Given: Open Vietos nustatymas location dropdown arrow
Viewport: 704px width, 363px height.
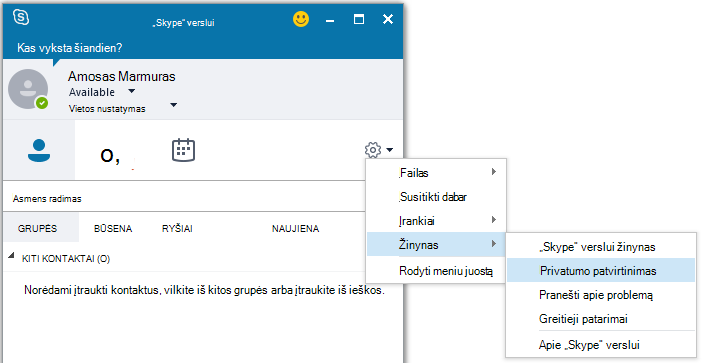Looking at the screenshot, I should coord(173,105).
